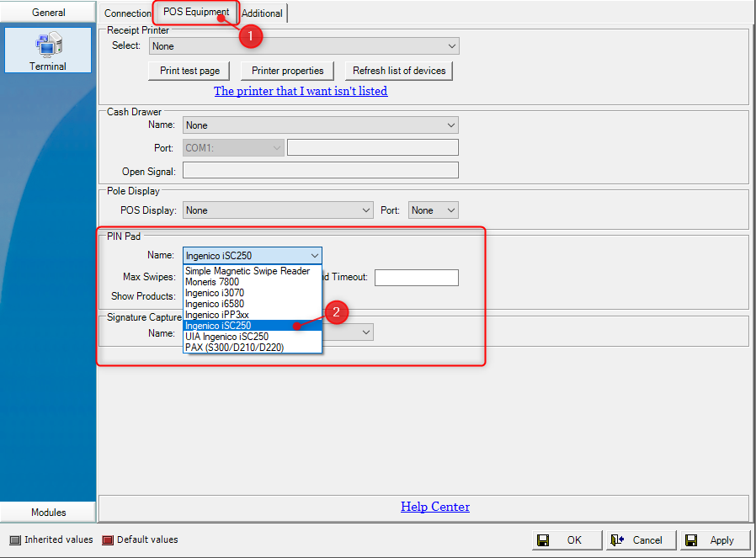Open the Cash Drawer Name dropdown

point(321,125)
